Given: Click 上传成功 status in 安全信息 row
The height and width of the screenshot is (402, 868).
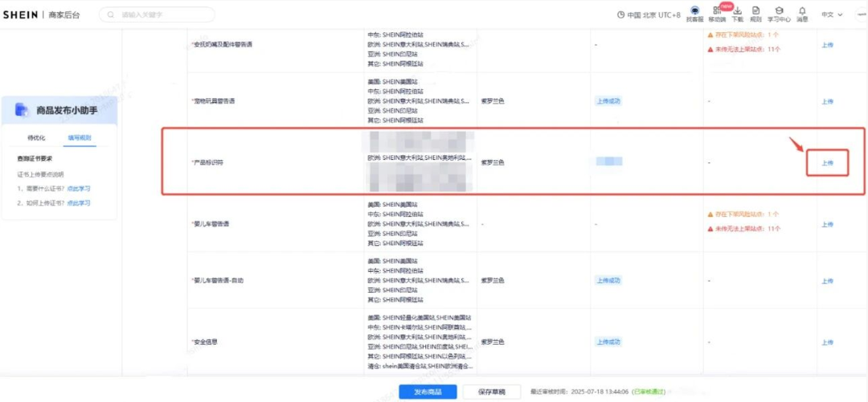Looking at the screenshot, I should (608, 342).
